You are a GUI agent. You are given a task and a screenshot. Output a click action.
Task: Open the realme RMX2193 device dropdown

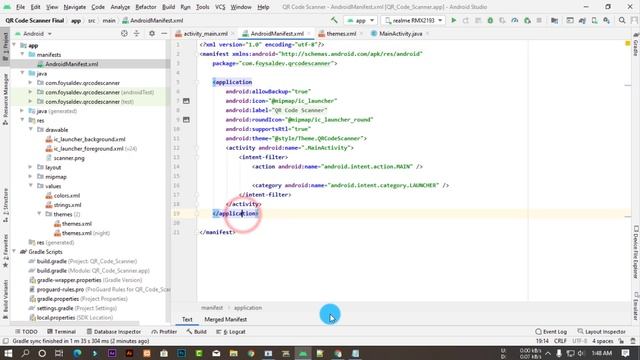coord(413,20)
